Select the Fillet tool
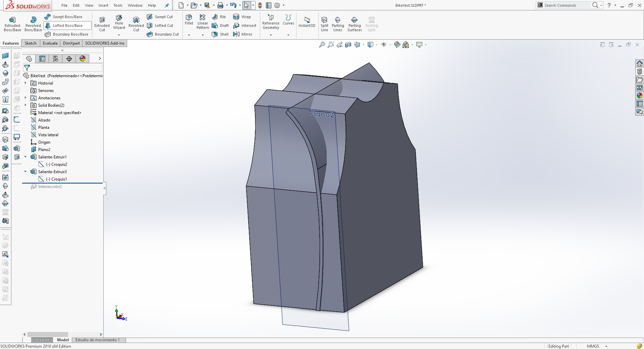This screenshot has width=644, height=349. tap(189, 20)
